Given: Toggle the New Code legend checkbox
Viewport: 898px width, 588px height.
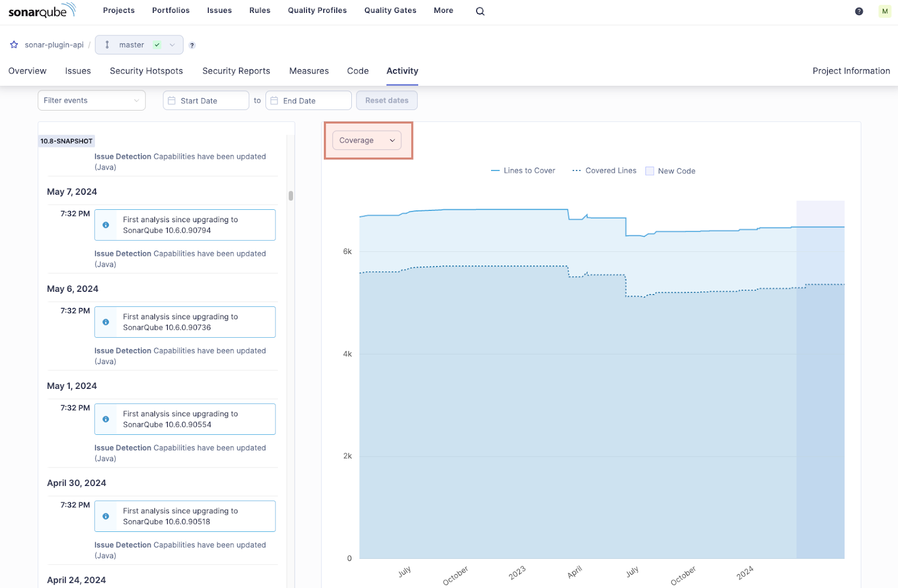Looking at the screenshot, I should [x=649, y=171].
